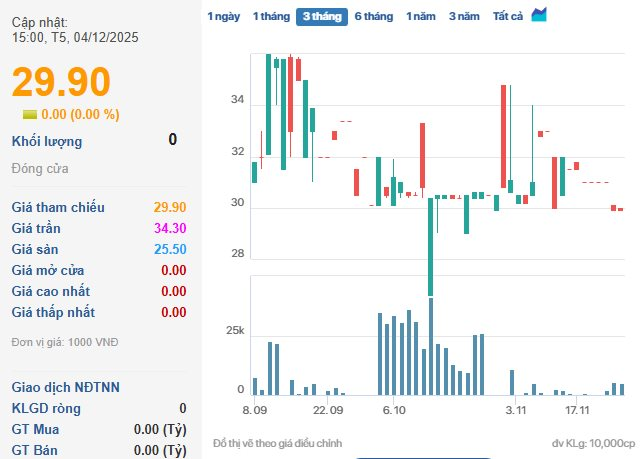644x459 pixels.
Task: Click the 'KLGD ròng' label
Action: [x=46, y=408]
